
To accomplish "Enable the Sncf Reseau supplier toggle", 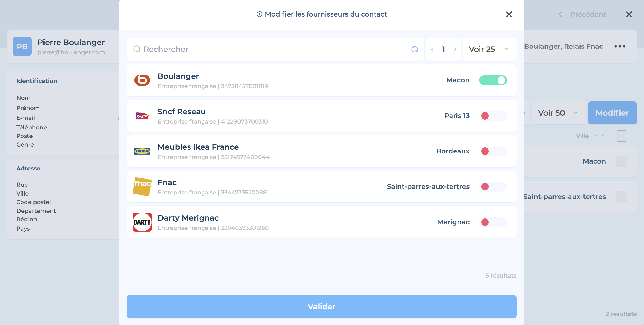I will click(x=493, y=116).
